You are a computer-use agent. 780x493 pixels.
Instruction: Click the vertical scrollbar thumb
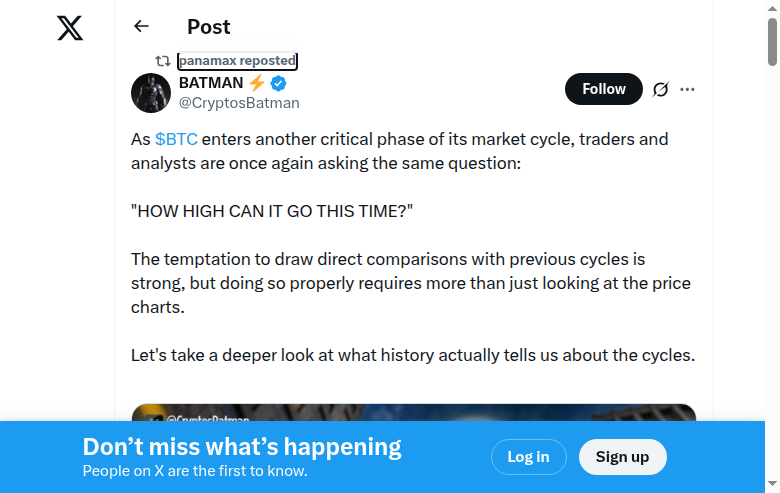pos(772,42)
